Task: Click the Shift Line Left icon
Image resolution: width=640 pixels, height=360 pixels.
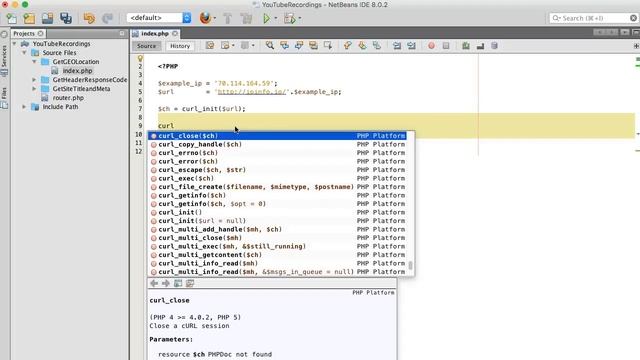Action: point(397,46)
